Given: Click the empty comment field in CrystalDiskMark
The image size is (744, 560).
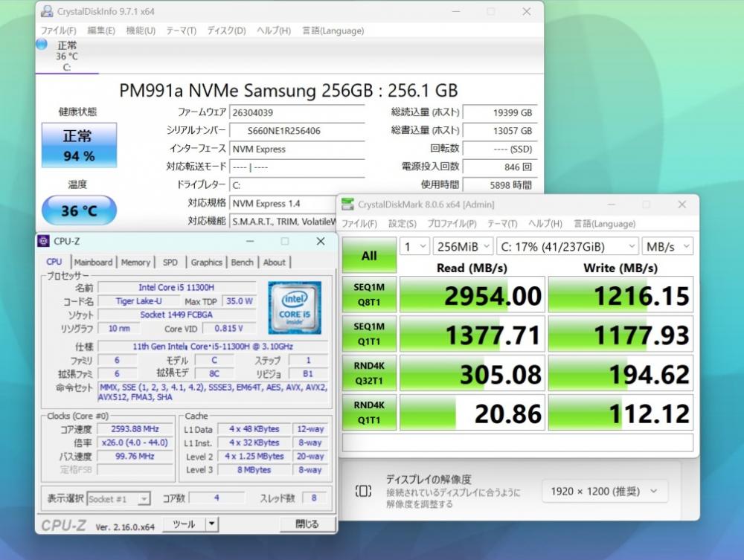Looking at the screenshot, I should point(518,443).
